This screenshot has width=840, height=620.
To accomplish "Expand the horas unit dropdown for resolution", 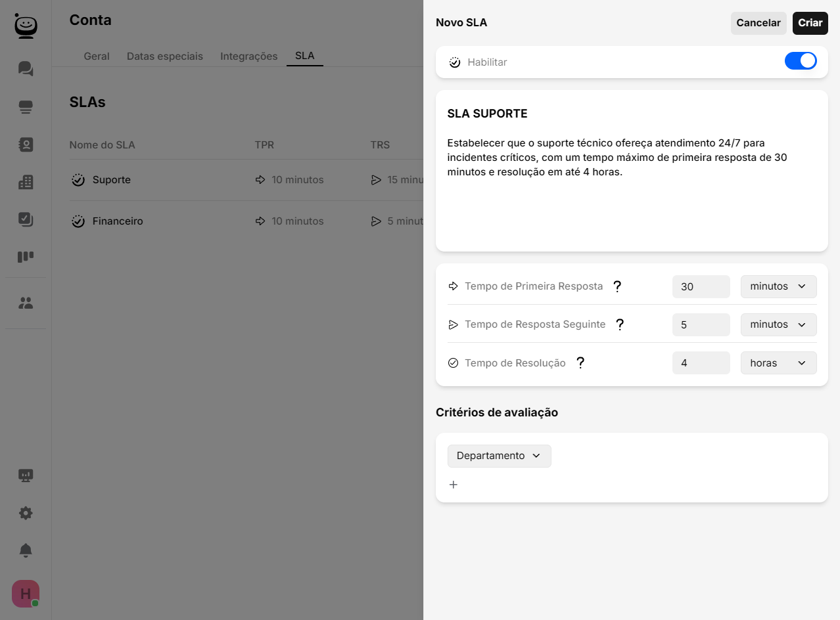I will click(778, 363).
